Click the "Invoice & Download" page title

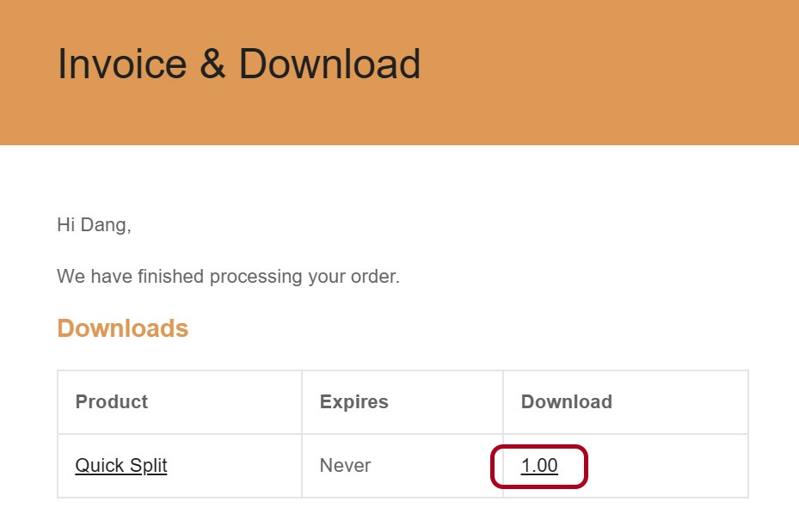click(238, 64)
